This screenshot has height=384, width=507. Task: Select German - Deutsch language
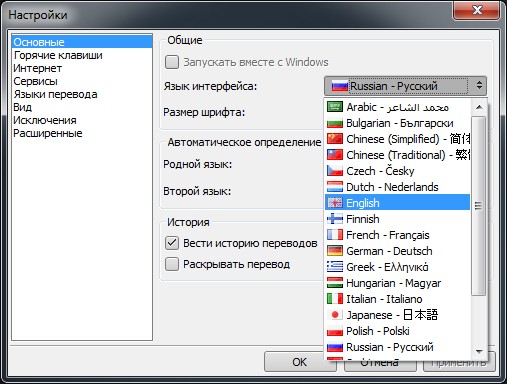[397, 251]
